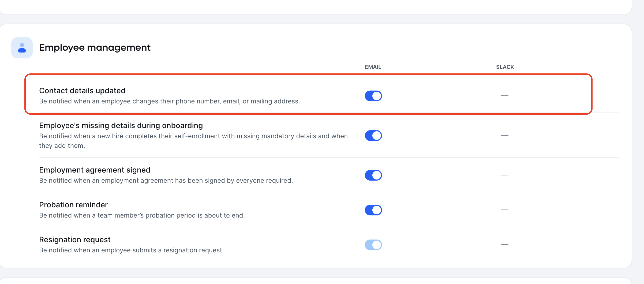Click Employment agreement signed title

coord(95,170)
